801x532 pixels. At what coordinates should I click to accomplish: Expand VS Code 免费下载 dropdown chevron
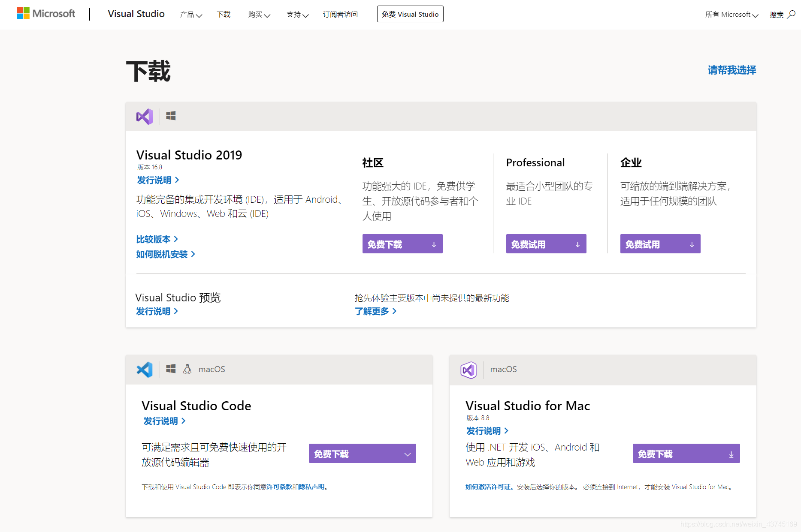[x=408, y=454]
